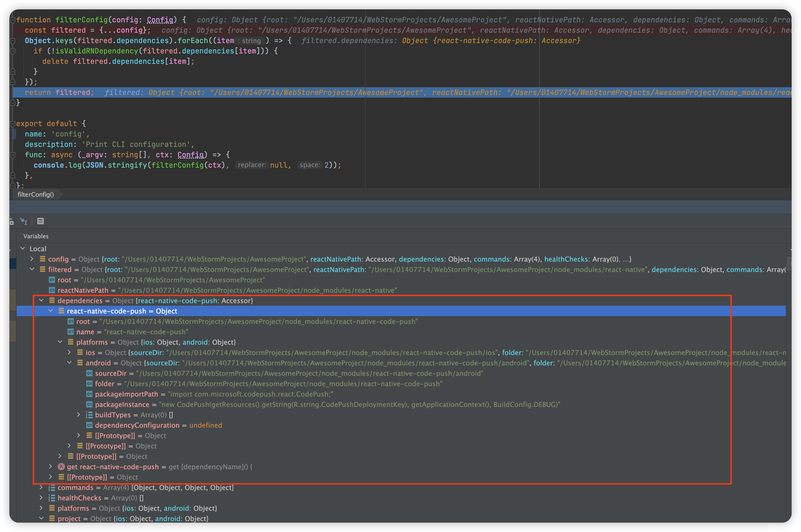Screen dimensions: 801x532
Task: Click the commands array icon
Action: click(x=52, y=488)
